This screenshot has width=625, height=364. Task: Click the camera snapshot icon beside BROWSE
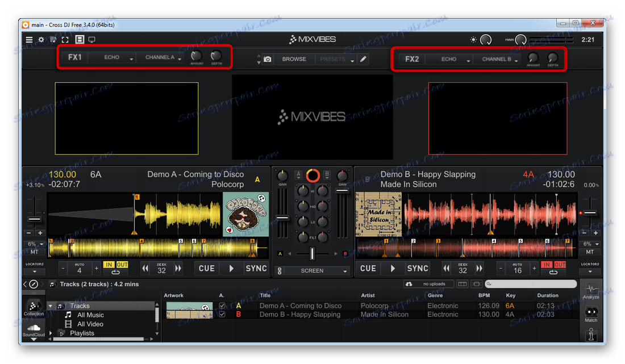(x=267, y=59)
